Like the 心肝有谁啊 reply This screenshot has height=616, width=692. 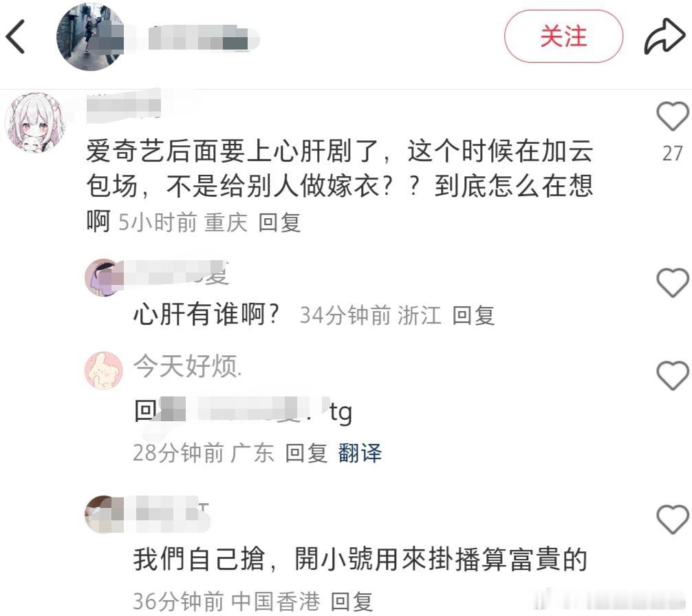673,283
